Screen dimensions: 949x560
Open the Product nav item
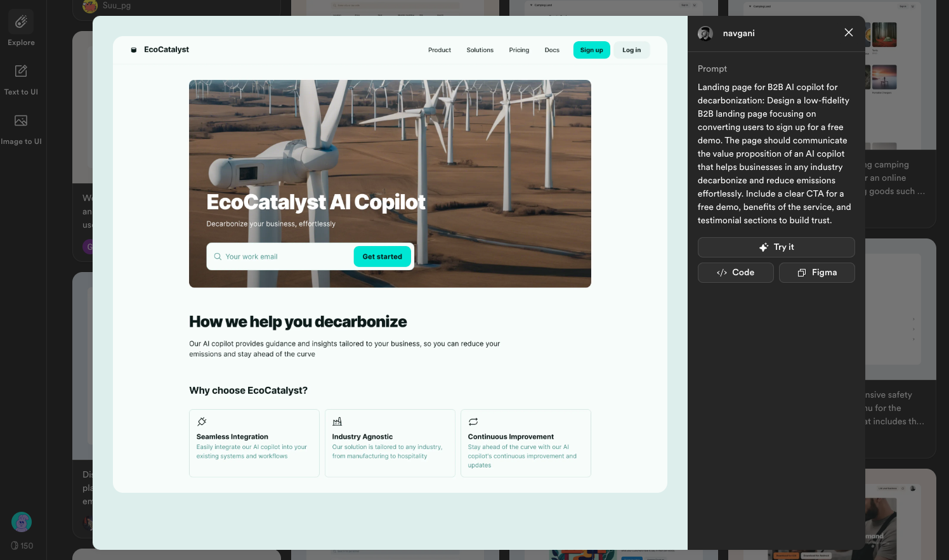[440, 50]
